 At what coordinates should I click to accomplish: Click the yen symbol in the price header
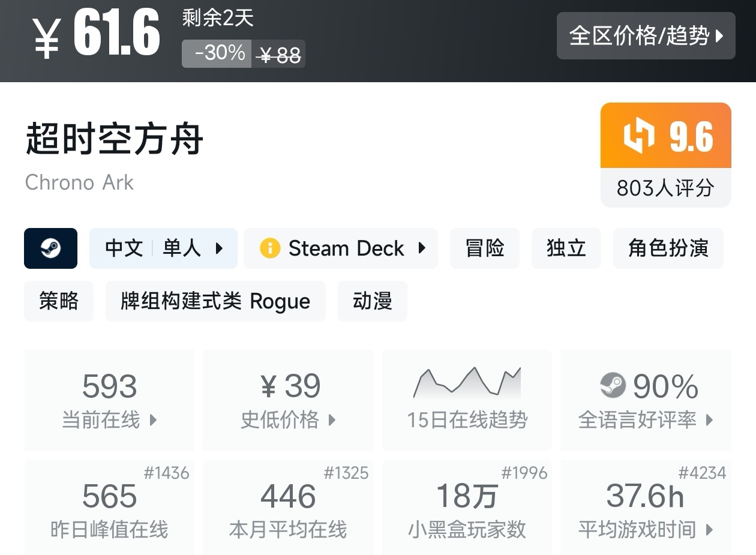(x=46, y=37)
